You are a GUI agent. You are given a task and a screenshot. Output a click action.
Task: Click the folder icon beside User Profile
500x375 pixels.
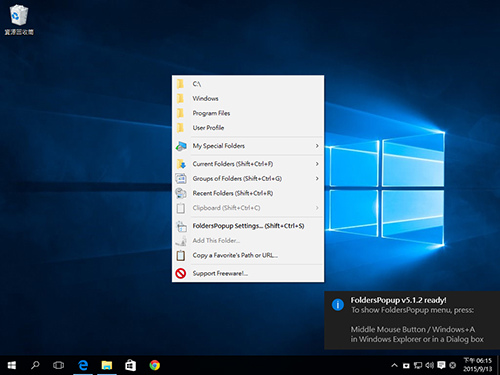[x=180, y=128]
